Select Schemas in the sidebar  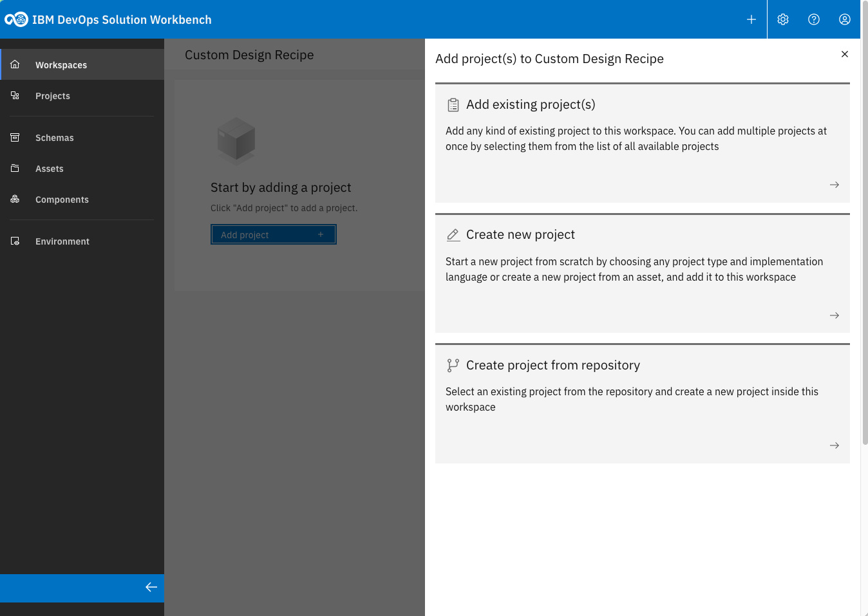pos(82,137)
